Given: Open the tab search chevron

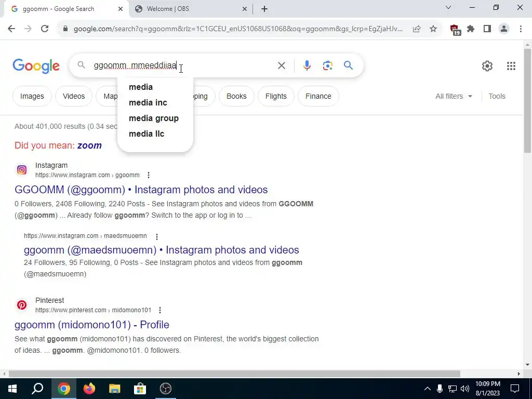Looking at the screenshot, I should pyautogui.click(x=448, y=7).
